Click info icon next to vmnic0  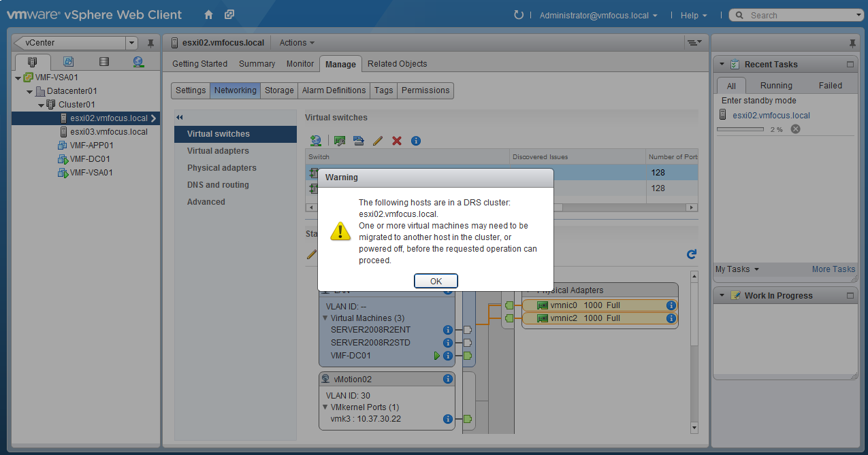coord(671,305)
